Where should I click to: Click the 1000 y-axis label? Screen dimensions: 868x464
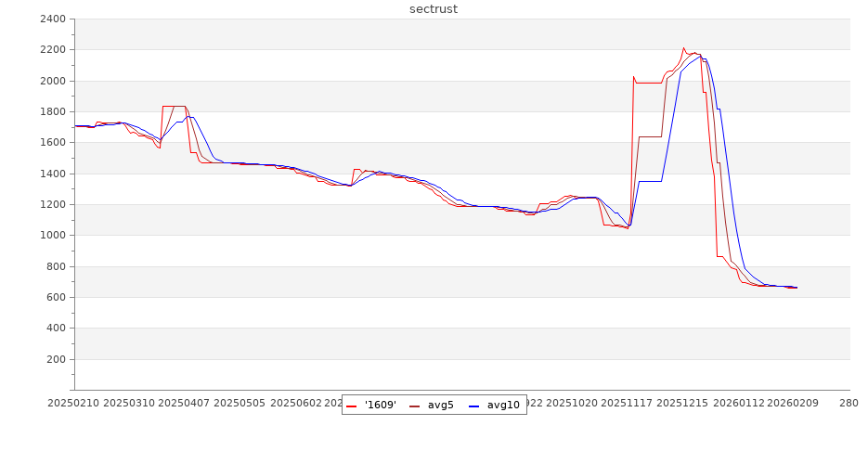53,236
